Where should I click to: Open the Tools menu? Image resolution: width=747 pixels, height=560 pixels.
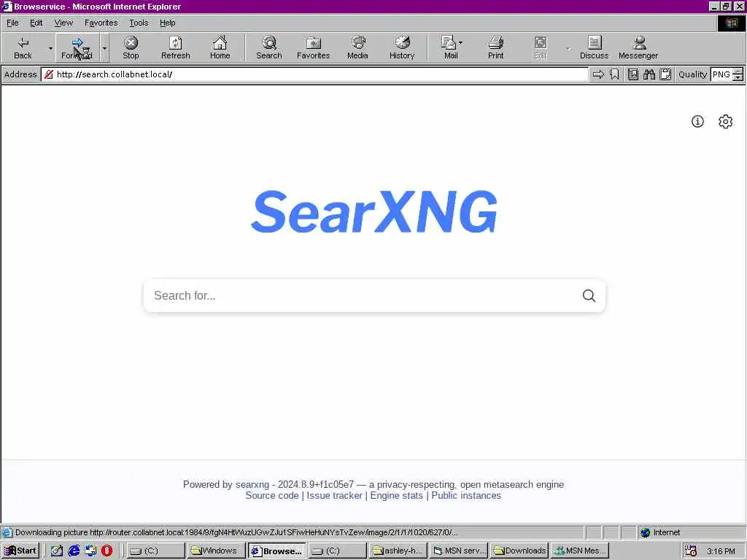139,23
